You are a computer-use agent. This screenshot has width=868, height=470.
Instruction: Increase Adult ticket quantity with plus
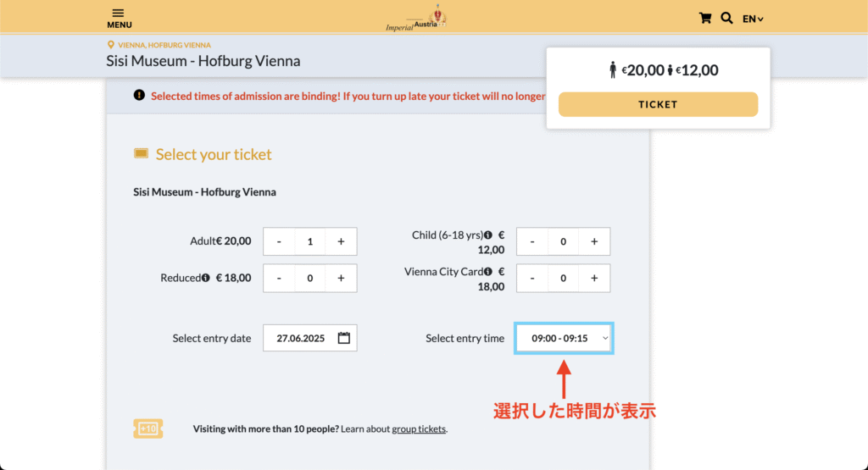tap(341, 241)
